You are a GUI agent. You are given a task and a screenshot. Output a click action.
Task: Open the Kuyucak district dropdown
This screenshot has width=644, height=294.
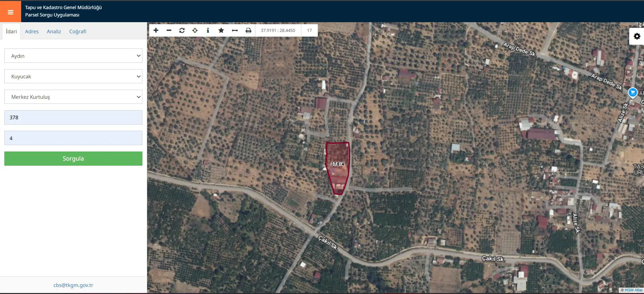[73, 76]
